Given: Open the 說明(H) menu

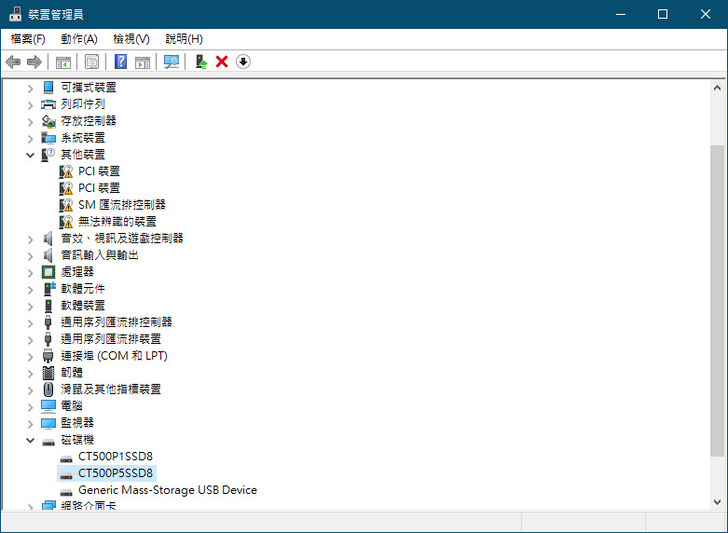Looking at the screenshot, I should (184, 39).
